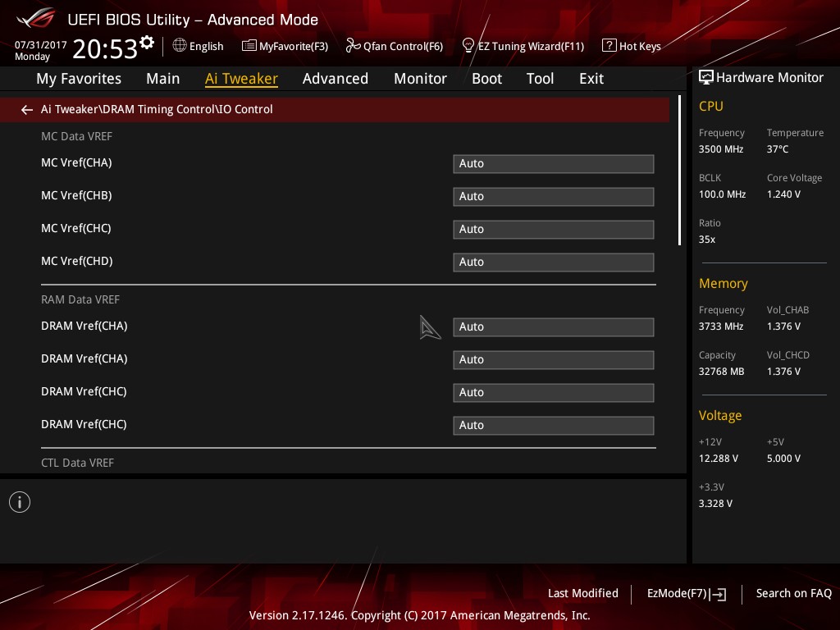The image size is (840, 630).
Task: Click the Voltage heading in Hardware Monitor
Action: point(720,416)
